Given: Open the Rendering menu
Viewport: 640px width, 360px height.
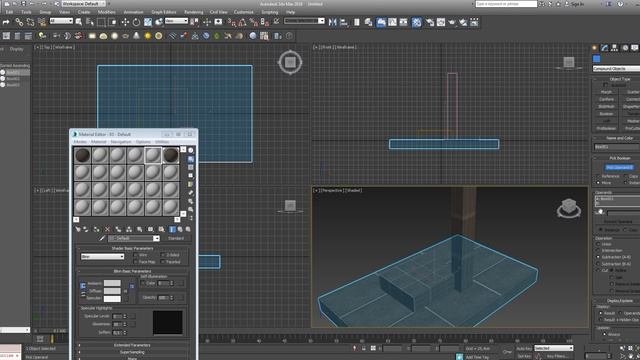Looking at the screenshot, I should 193,12.
